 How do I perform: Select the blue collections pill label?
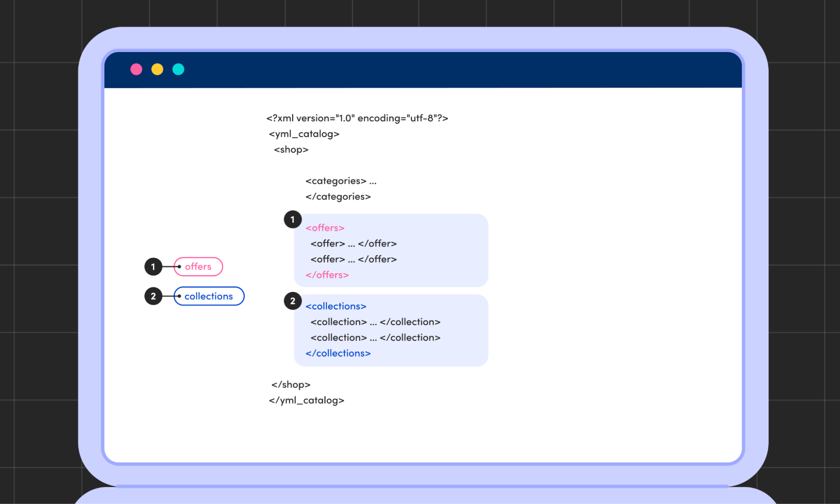pyautogui.click(x=209, y=296)
